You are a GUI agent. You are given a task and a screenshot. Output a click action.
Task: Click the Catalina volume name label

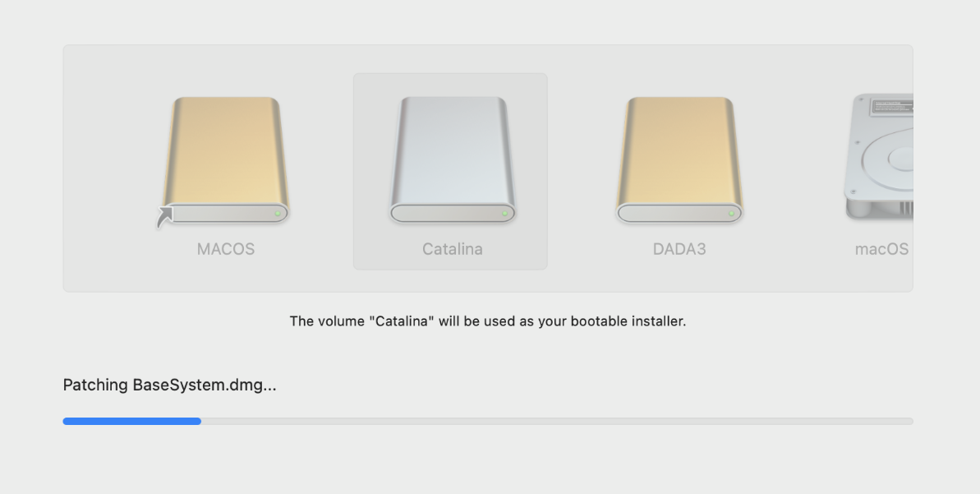point(453,249)
